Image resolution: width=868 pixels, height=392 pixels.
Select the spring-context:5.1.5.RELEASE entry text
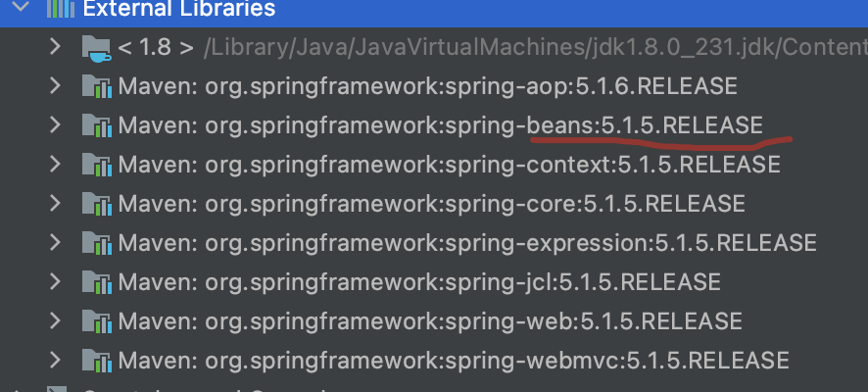click(450, 165)
